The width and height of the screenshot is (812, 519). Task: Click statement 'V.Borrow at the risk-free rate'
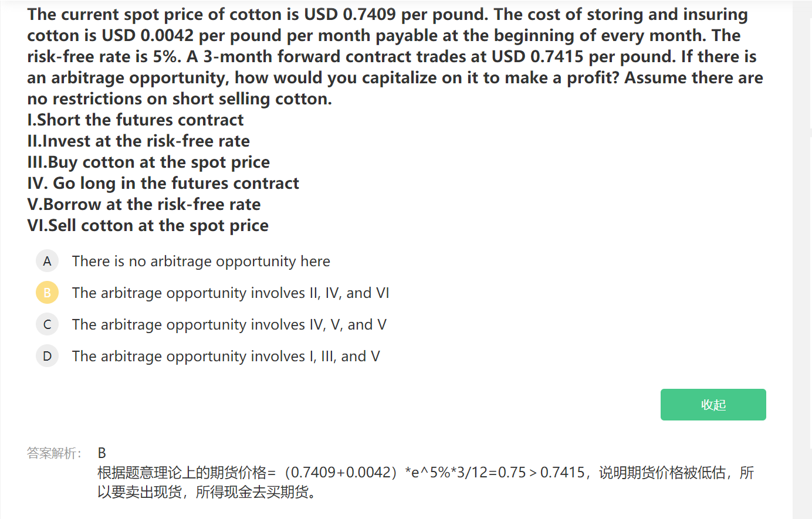tap(144, 204)
